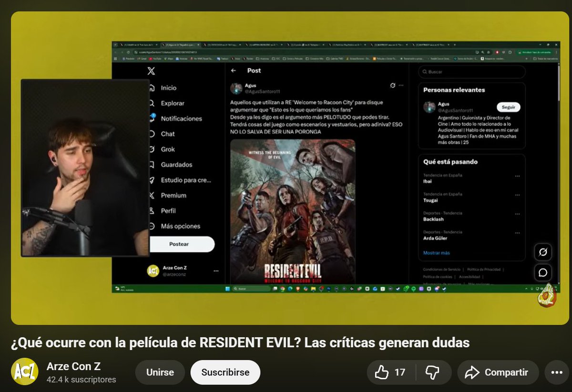The image size is (572, 392).
Task: Click Agus's profile picture on post
Action: [236, 89]
